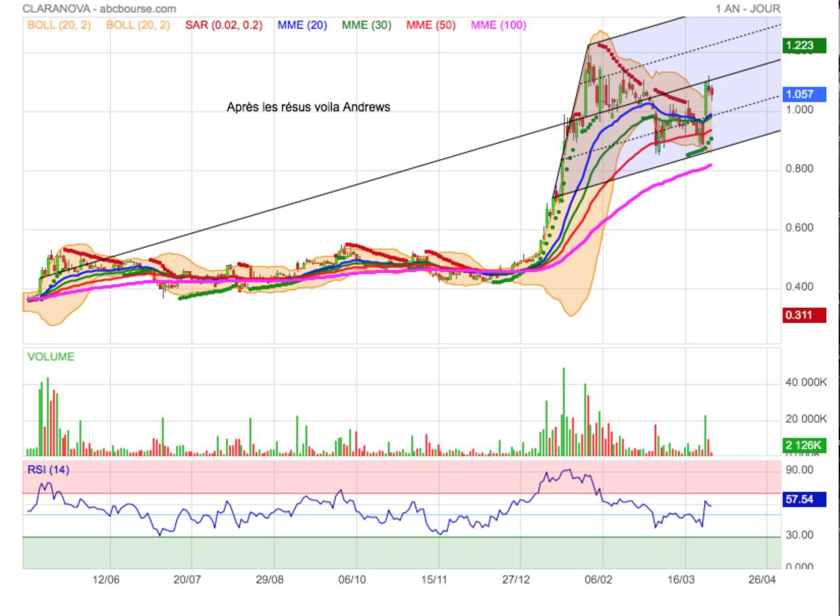Click the annotation 'Après les résus voila Andrews'
This screenshot has height=616, width=840.
coord(309,107)
